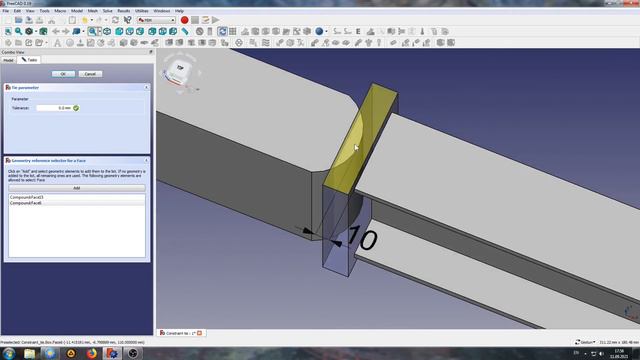Click the navigate back arrow icon
The width and height of the screenshot is (640, 360).
(x=56, y=31)
